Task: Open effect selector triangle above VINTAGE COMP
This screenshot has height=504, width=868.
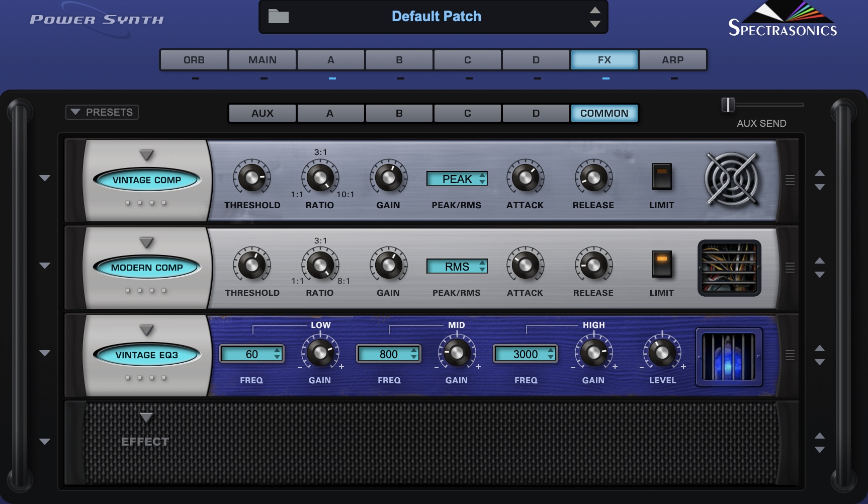Action: [x=146, y=154]
